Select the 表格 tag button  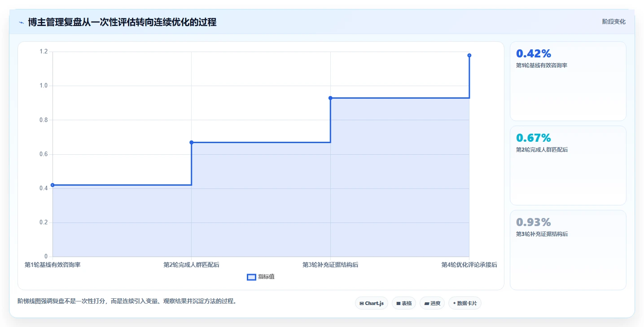coord(404,303)
